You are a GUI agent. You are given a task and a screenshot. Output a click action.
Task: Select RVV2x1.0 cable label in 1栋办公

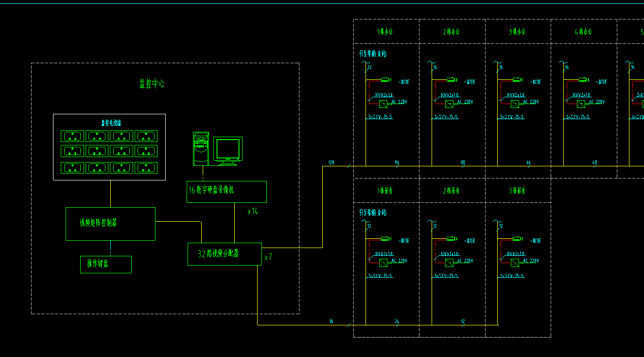click(x=384, y=95)
